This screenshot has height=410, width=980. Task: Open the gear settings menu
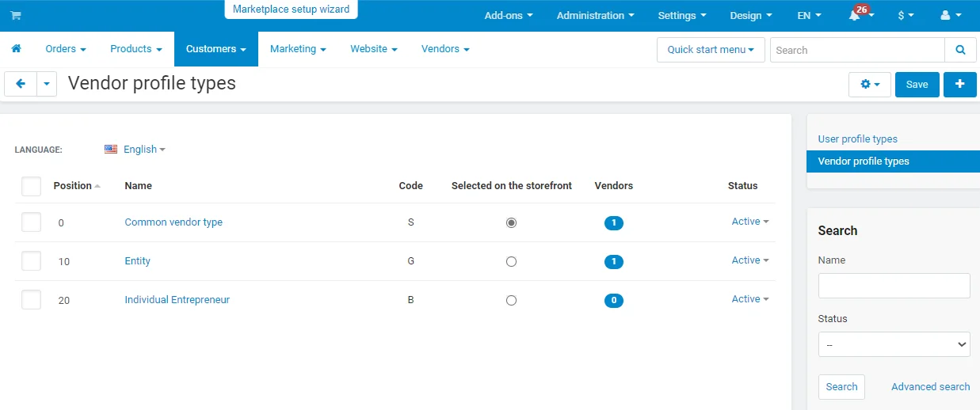click(x=869, y=85)
